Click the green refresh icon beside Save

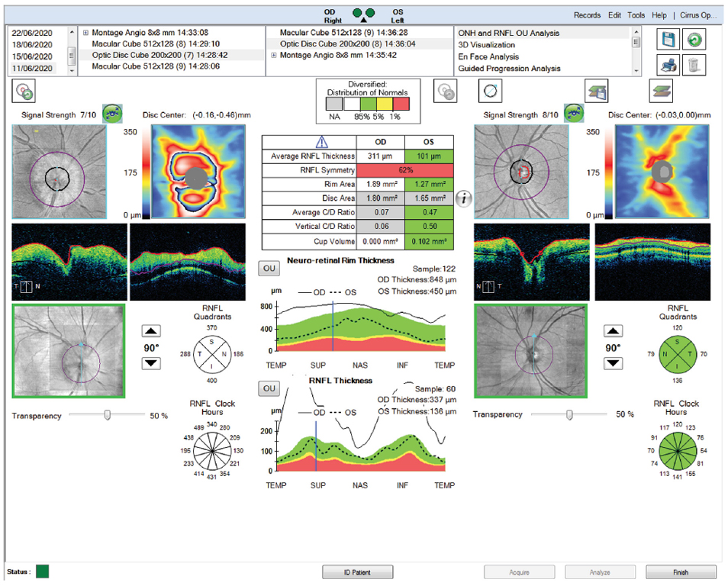pyautogui.click(x=694, y=41)
